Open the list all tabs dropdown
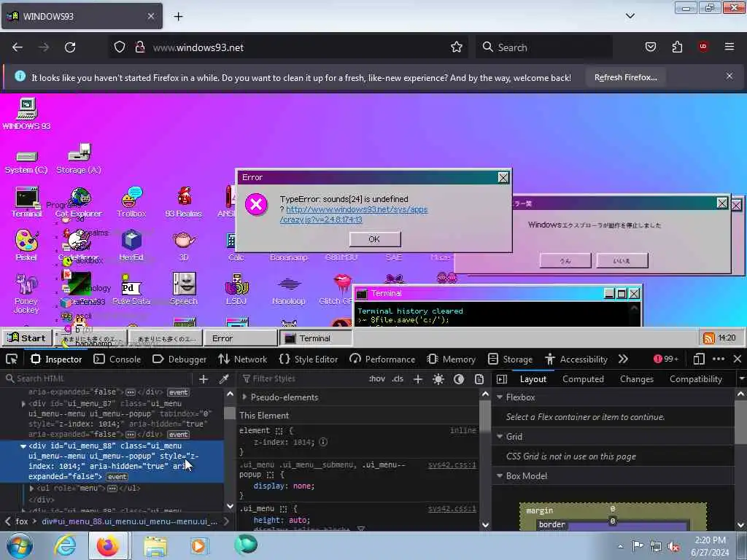Screen dimensions: 747x560 click(630, 16)
